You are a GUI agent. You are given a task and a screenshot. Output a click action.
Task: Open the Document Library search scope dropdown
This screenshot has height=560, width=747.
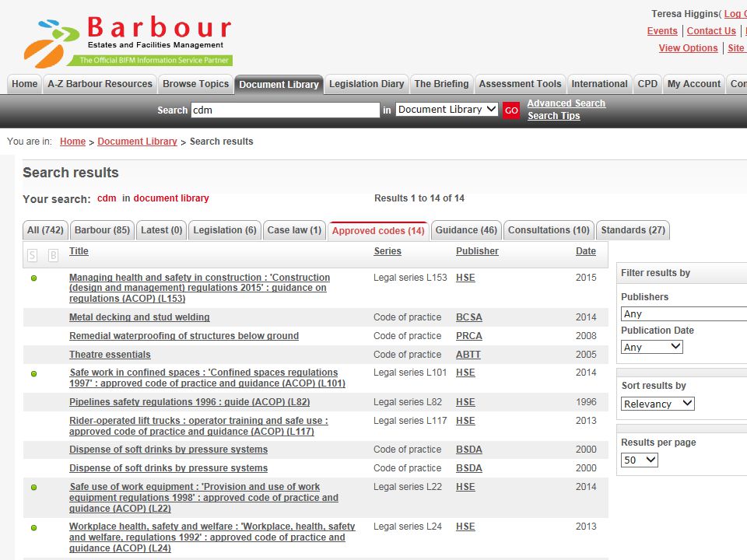[447, 110]
